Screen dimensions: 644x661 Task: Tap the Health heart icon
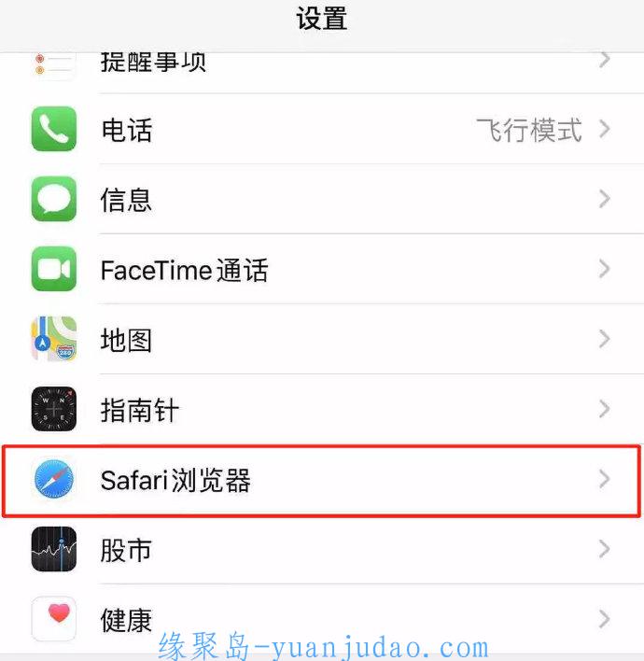coord(54,619)
